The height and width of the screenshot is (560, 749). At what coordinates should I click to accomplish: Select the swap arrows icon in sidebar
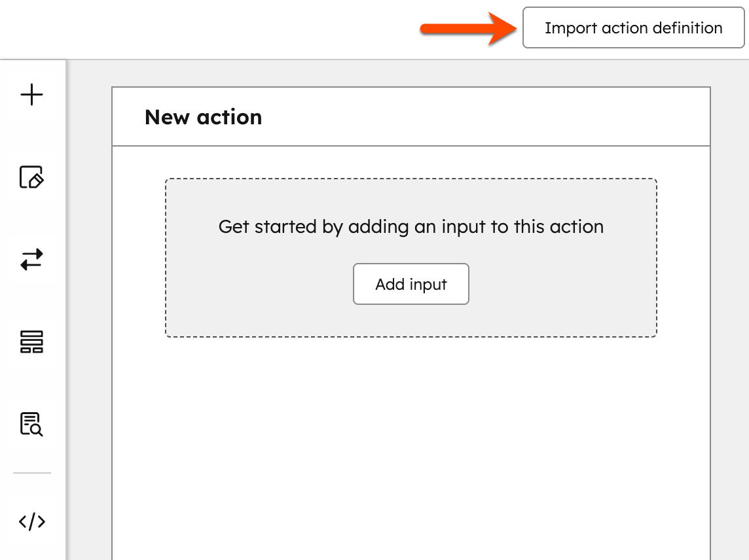pyautogui.click(x=31, y=260)
